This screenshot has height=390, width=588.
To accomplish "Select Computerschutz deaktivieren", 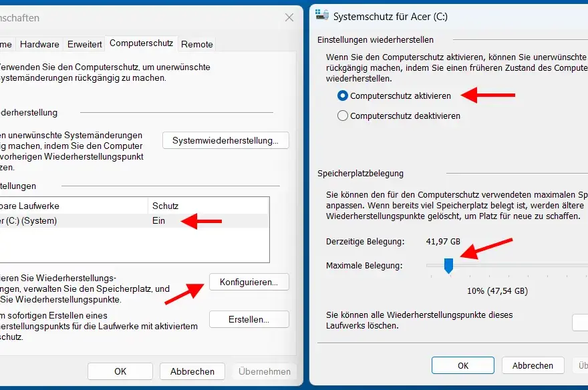I will pos(341,115).
